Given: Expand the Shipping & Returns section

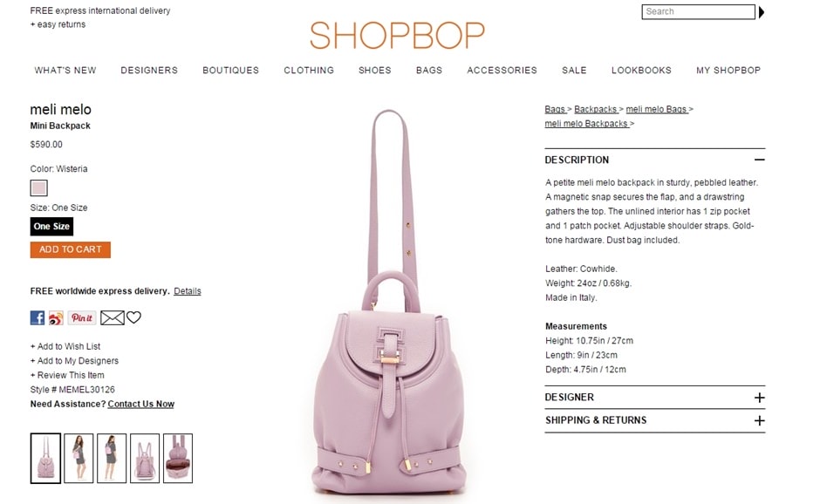Looking at the screenshot, I should pyautogui.click(x=759, y=420).
